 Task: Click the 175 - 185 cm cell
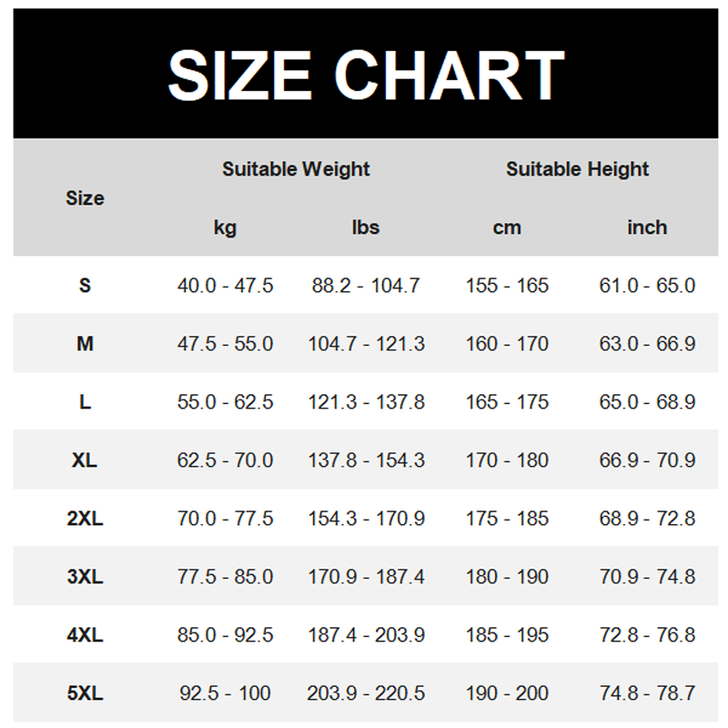tap(507, 519)
